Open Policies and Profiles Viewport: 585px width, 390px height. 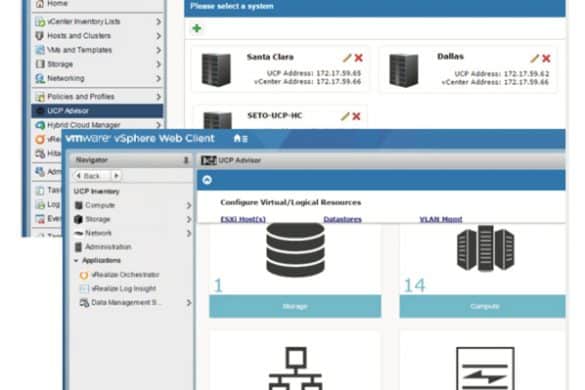tap(81, 97)
